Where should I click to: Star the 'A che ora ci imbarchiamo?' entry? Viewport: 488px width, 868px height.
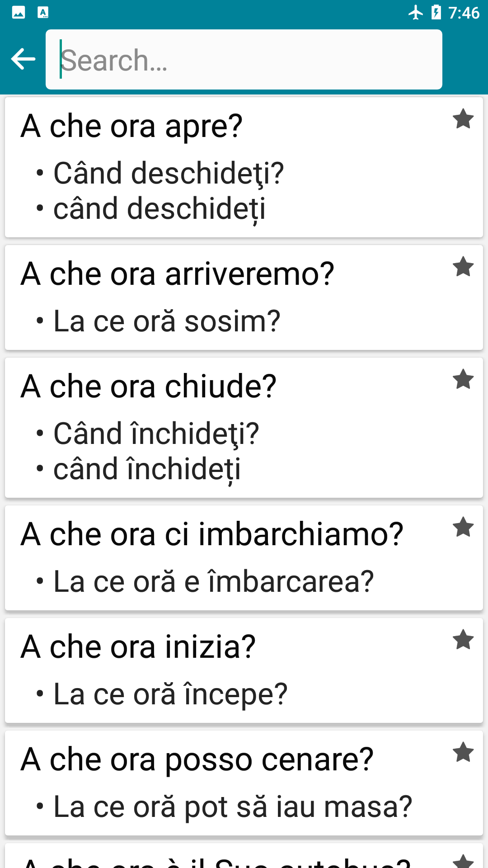(x=463, y=527)
